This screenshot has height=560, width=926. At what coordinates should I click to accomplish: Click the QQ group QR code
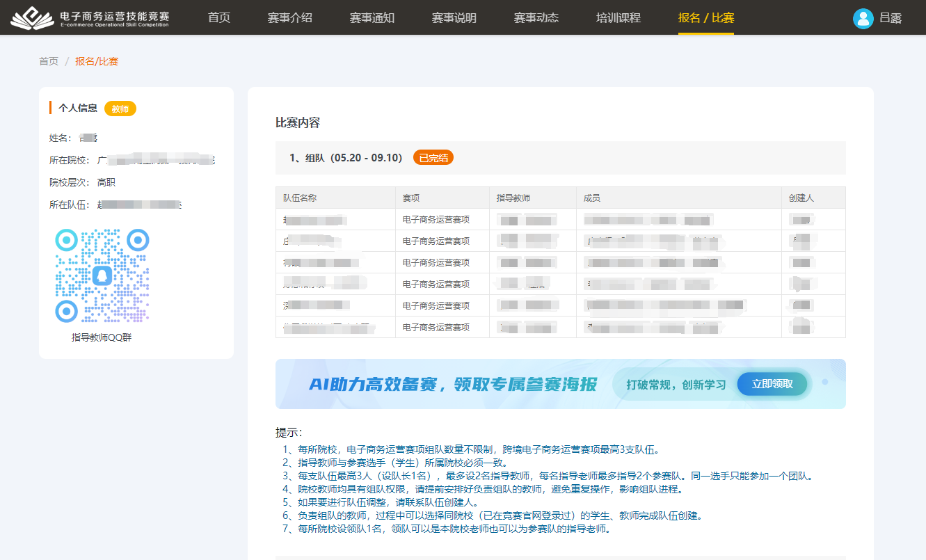pyautogui.click(x=102, y=276)
